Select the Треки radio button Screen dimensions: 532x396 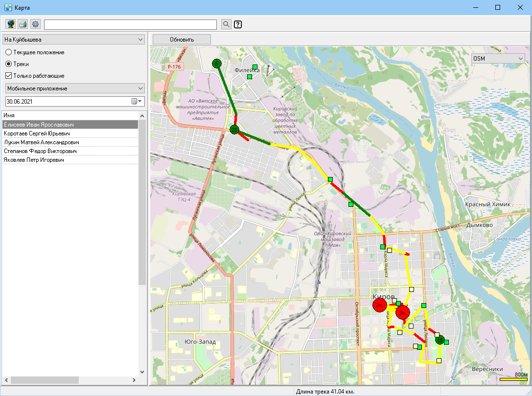pos(8,64)
